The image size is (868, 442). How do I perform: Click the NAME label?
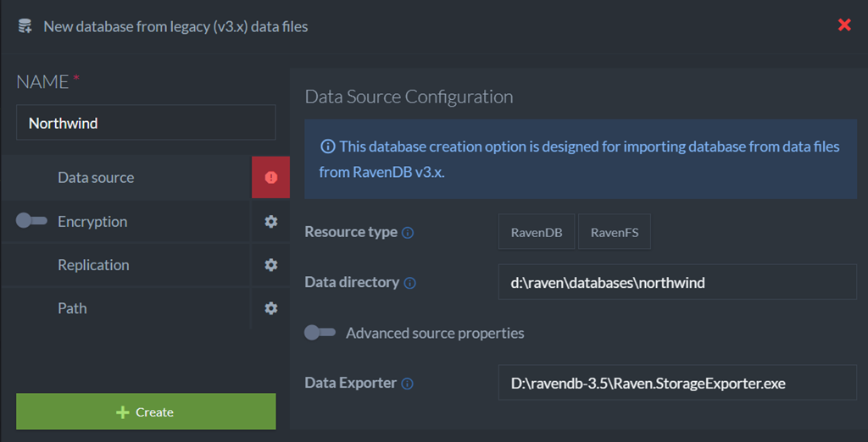(42, 82)
